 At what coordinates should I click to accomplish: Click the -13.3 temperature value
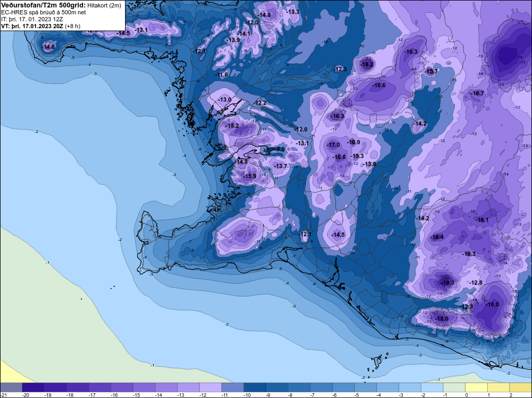(x=293, y=12)
